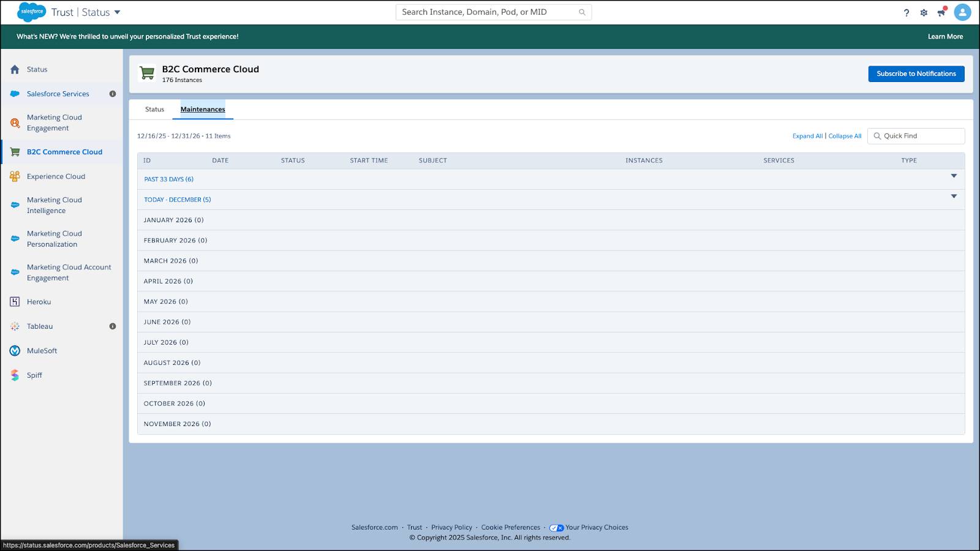Click the Expand All link
980x551 pixels.
click(x=807, y=136)
